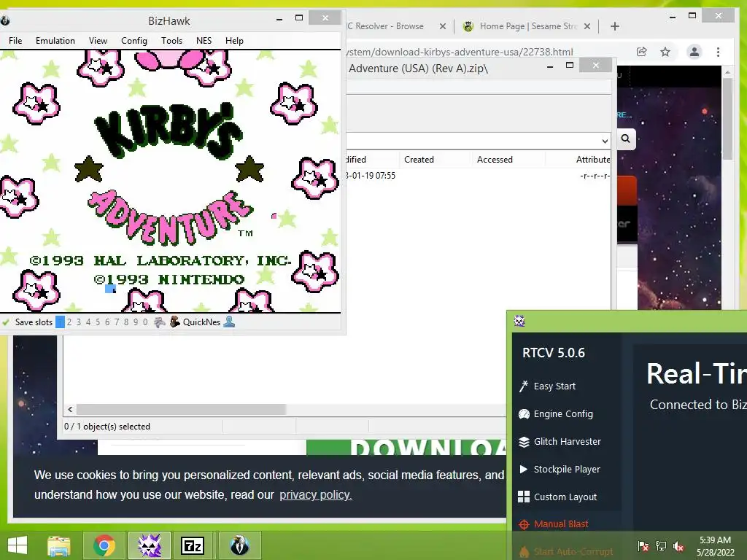This screenshot has width=747, height=560.
Task: Expand the 7-Zip address path dropdown
Action: click(x=605, y=141)
